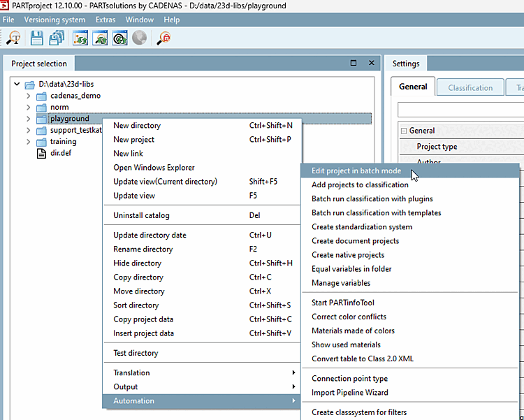Select Convert table to Class 2.0 XML
Viewport: 524px width, 420px height.
point(410,359)
